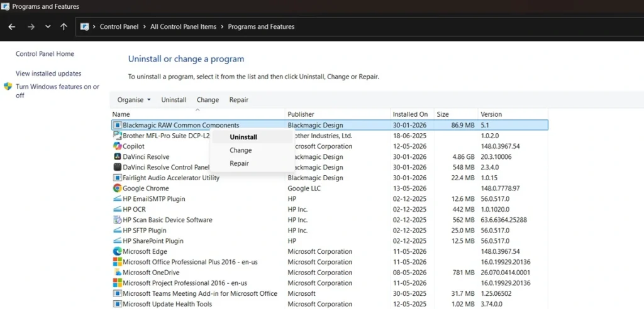Click the 781 MB size value

[463, 273]
